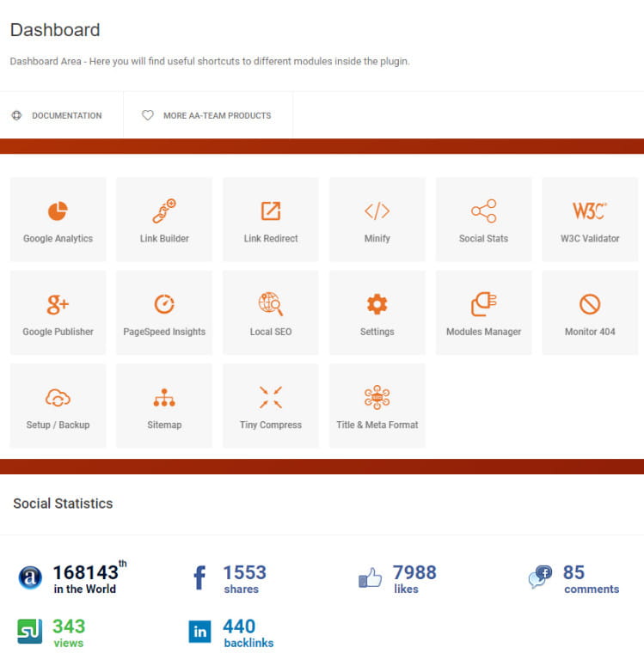
Task: Open the MORE AA-TEAM PRODUCTS tab
Action: pyautogui.click(x=208, y=115)
